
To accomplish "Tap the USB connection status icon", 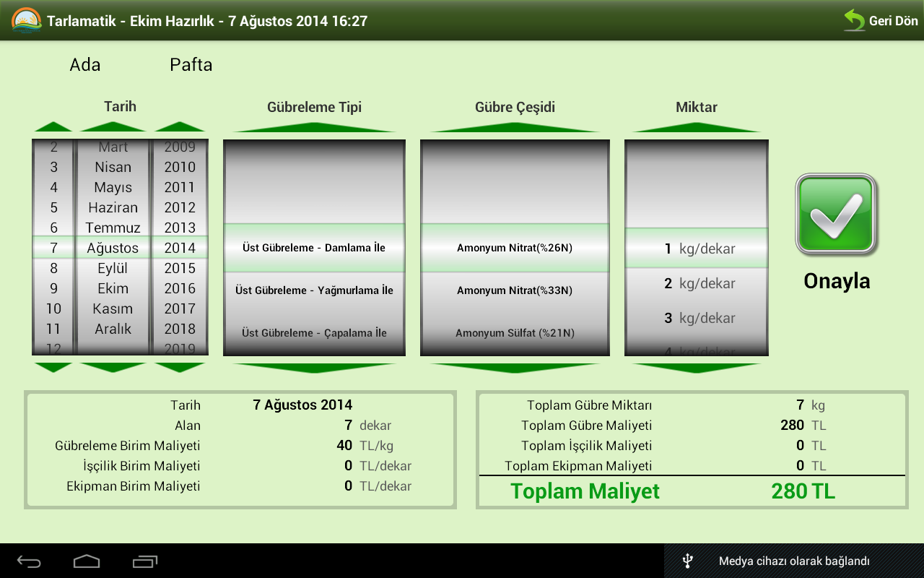I will (x=688, y=561).
